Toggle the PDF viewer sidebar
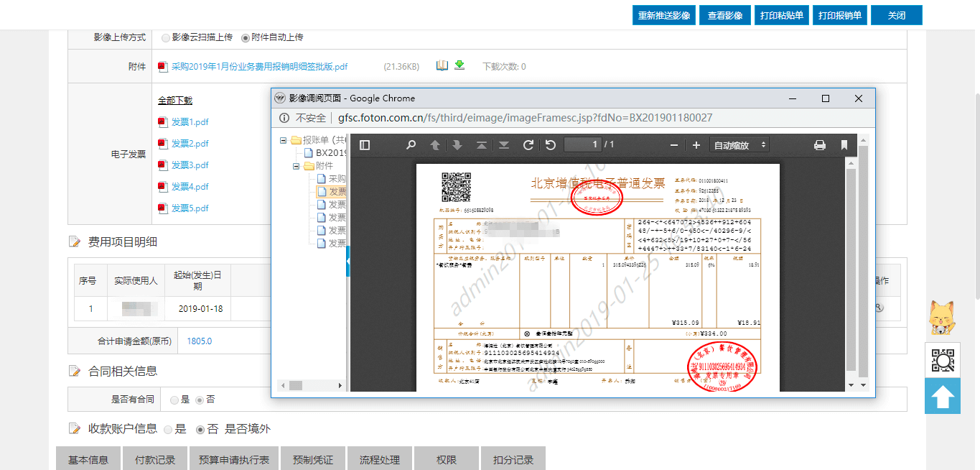Image resolution: width=980 pixels, height=470 pixels. point(365,145)
